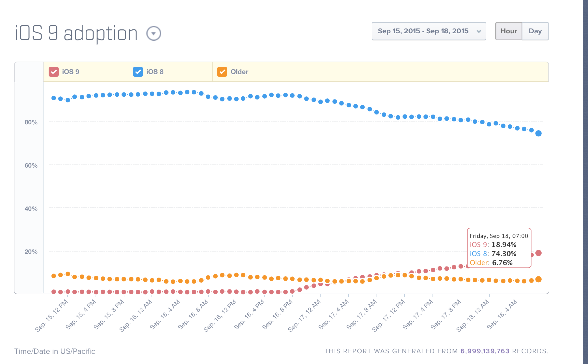Select the Hour view tab
Viewport: 588px width, 364px height.
click(x=509, y=31)
